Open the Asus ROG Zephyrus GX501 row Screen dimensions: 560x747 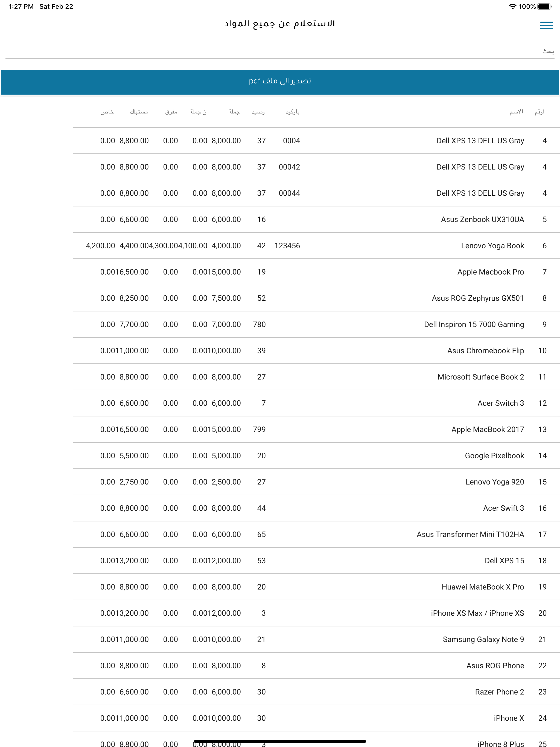[x=316, y=298]
